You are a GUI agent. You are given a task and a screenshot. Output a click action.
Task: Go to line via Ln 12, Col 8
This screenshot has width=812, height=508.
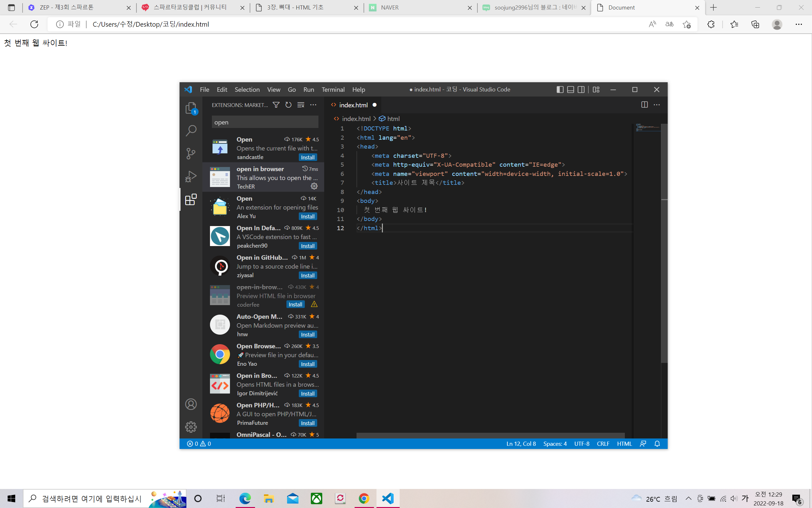click(521, 444)
